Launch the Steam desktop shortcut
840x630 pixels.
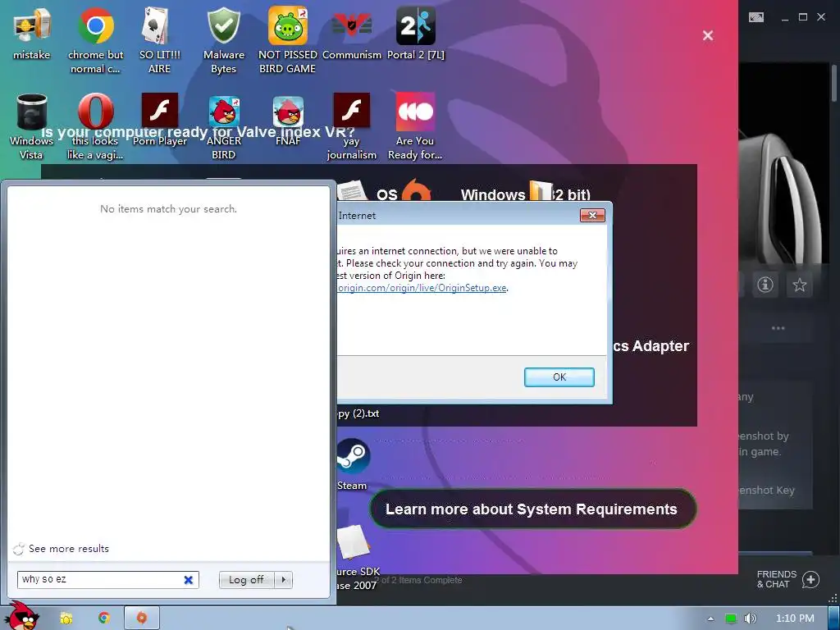click(352, 464)
